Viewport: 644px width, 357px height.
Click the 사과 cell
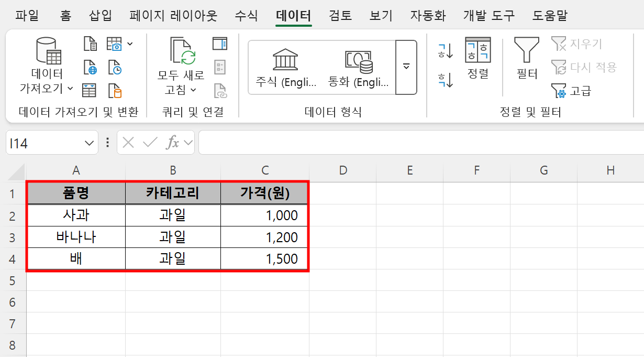pos(76,215)
